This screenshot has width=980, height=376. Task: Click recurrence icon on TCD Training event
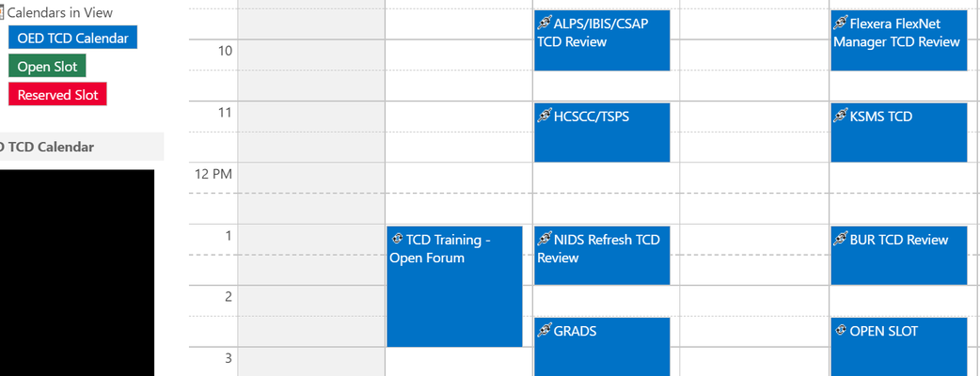(x=396, y=239)
